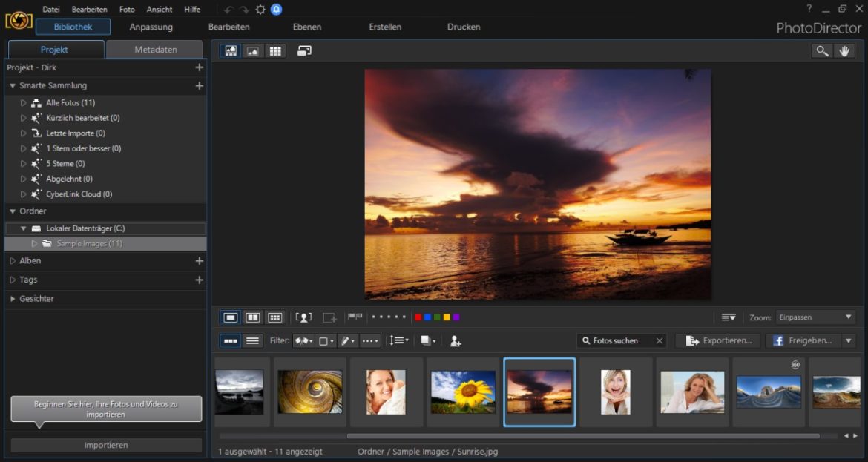
Task: Click the Importieren button
Action: click(106, 445)
